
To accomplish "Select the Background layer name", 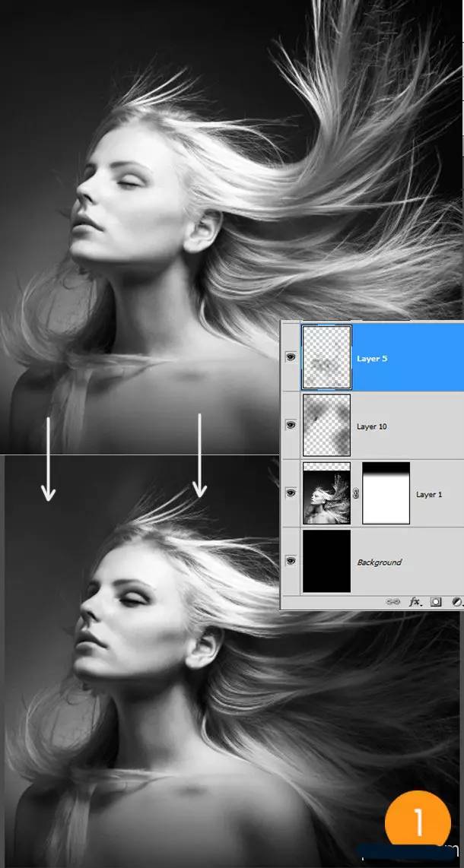I will [379, 562].
